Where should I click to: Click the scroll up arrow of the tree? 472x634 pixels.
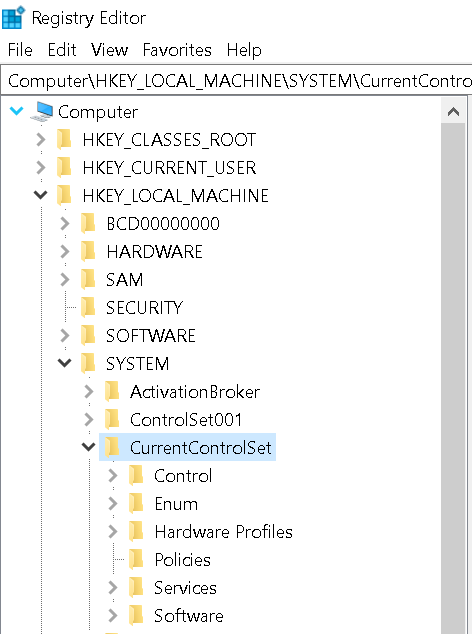453,111
